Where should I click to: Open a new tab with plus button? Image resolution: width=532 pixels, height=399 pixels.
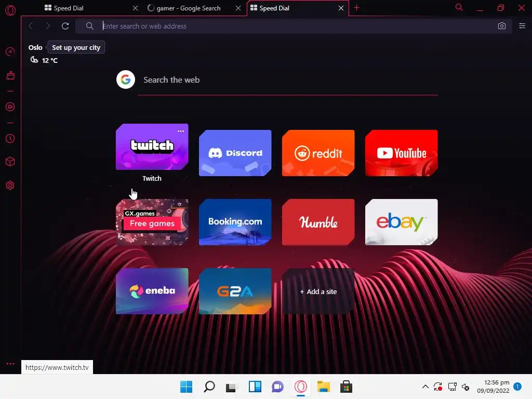click(x=356, y=8)
